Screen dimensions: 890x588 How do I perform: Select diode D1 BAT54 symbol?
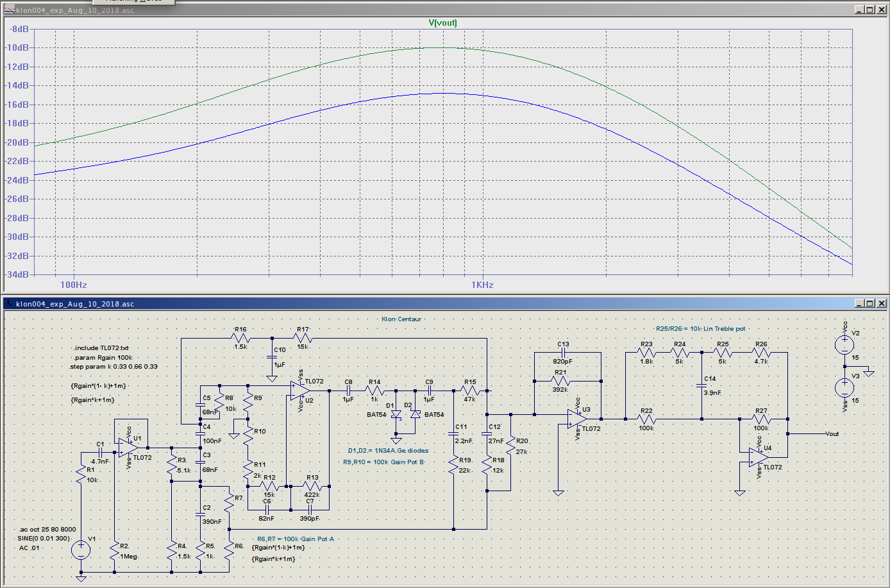[396, 414]
